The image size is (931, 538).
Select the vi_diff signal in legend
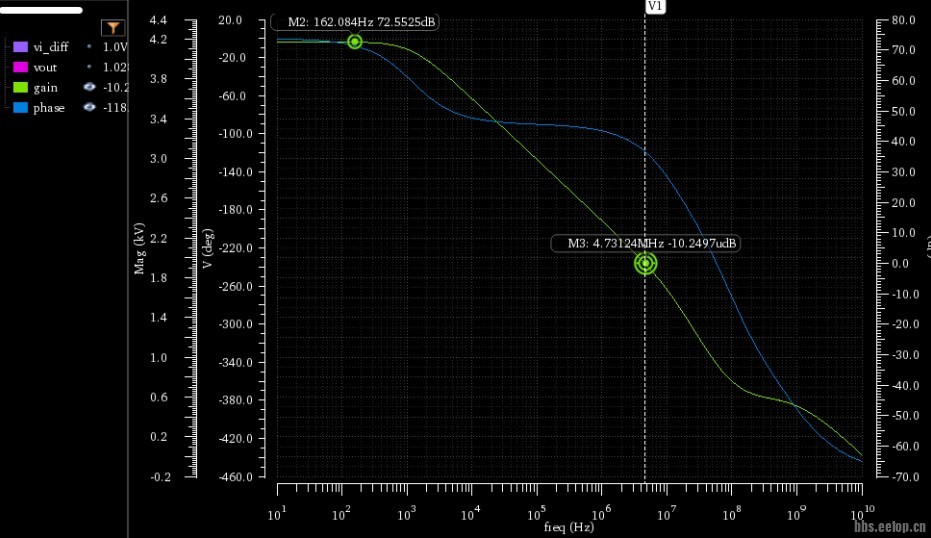(50, 47)
